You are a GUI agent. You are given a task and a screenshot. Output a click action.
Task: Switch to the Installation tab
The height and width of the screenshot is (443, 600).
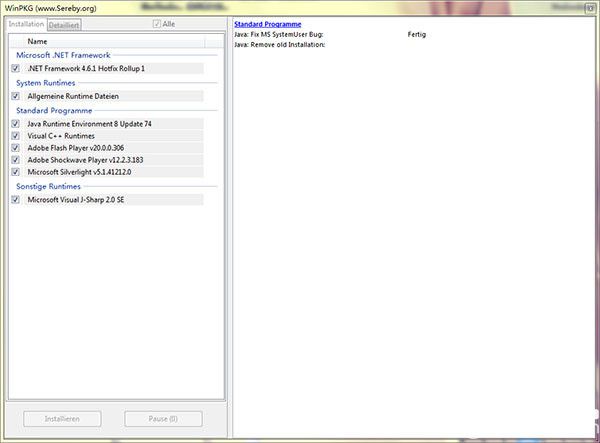point(26,24)
